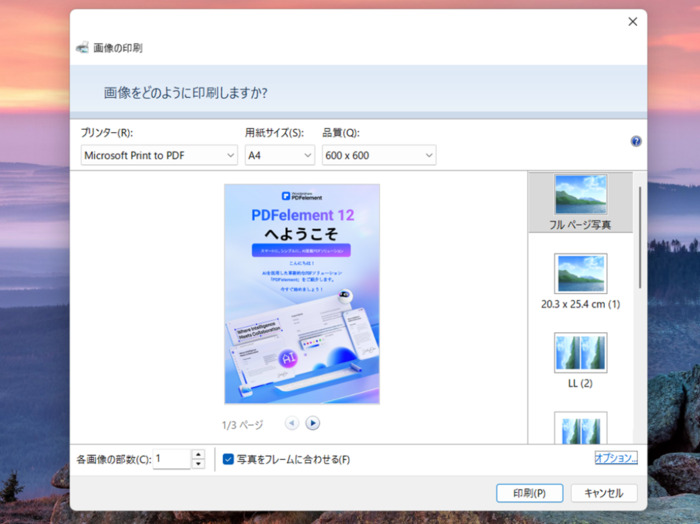Click the layout list scrollbar
The width and height of the screenshot is (700, 524).
click(640, 237)
